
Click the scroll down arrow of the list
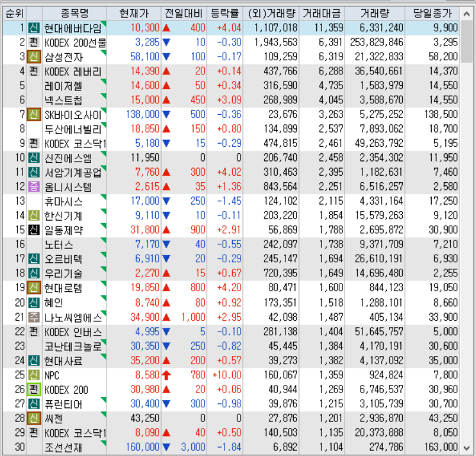click(x=466, y=448)
